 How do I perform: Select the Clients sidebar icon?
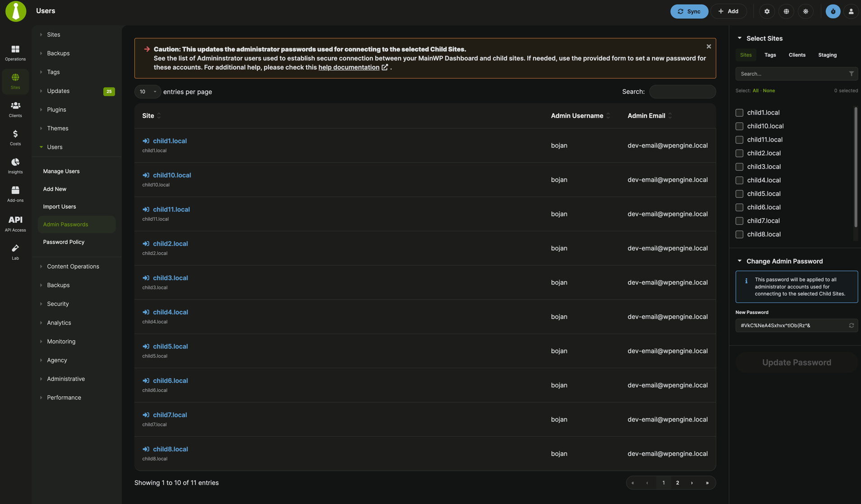(15, 109)
